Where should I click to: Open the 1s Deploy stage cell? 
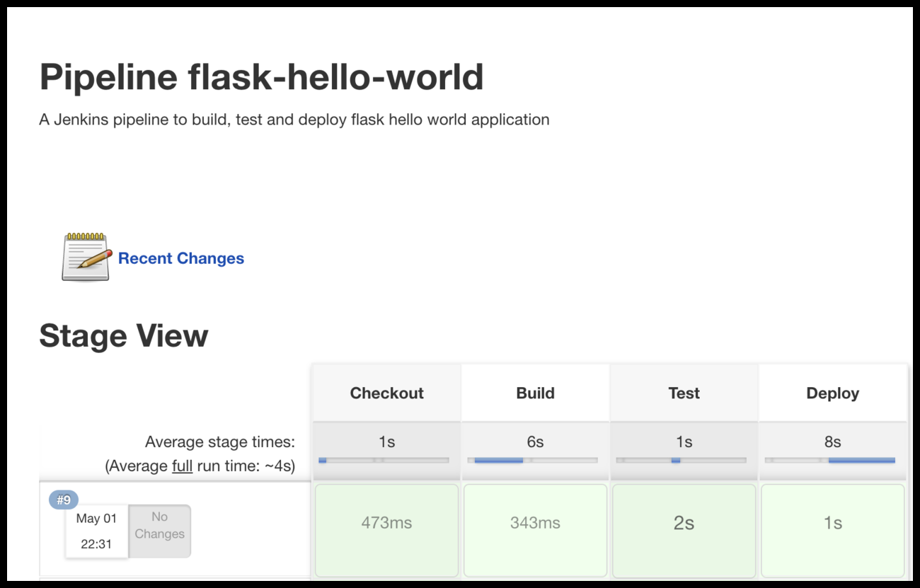tap(832, 524)
